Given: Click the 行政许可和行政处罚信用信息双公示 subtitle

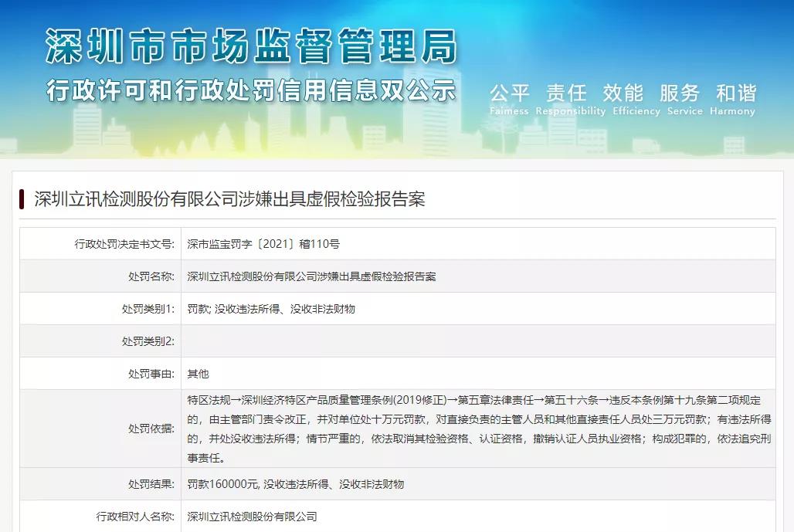Looking at the screenshot, I should pos(251,90).
